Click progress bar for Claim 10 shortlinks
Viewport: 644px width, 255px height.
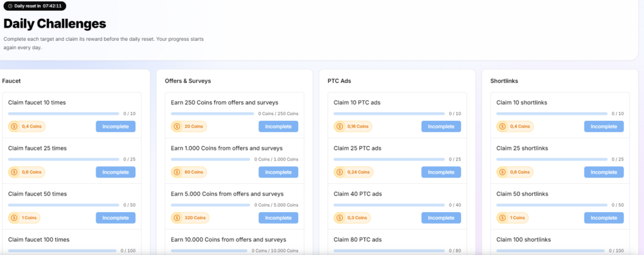(x=552, y=113)
